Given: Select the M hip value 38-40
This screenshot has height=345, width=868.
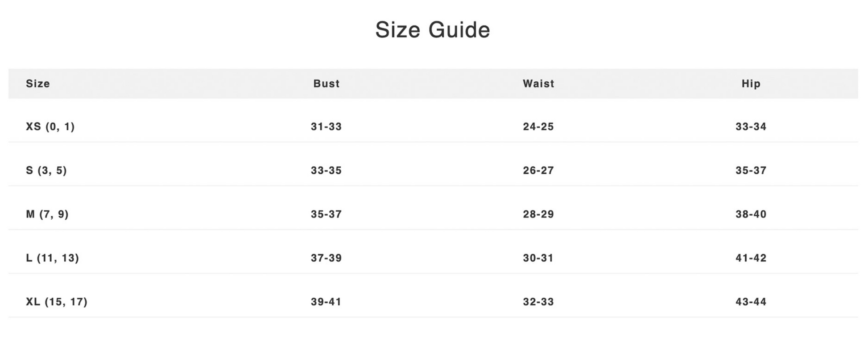Looking at the screenshot, I should point(751,214).
